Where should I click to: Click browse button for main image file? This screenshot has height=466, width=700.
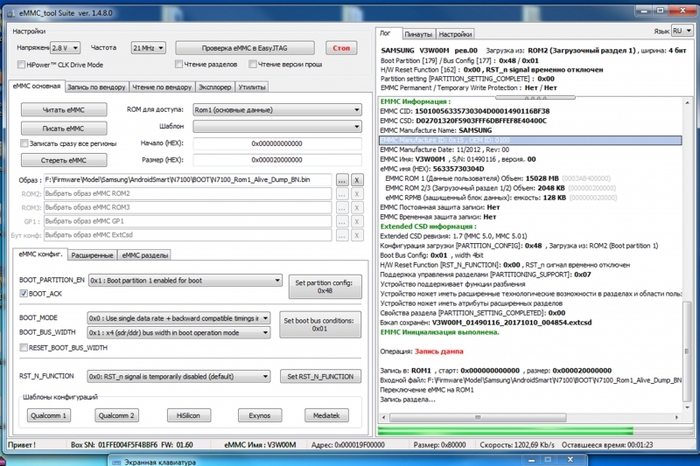tap(342, 179)
